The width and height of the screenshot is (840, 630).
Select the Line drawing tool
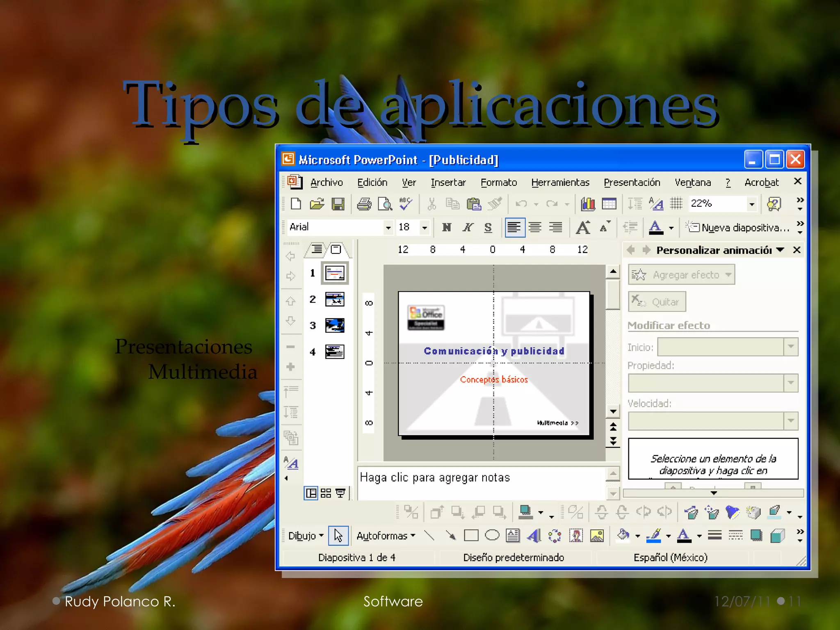(x=429, y=535)
